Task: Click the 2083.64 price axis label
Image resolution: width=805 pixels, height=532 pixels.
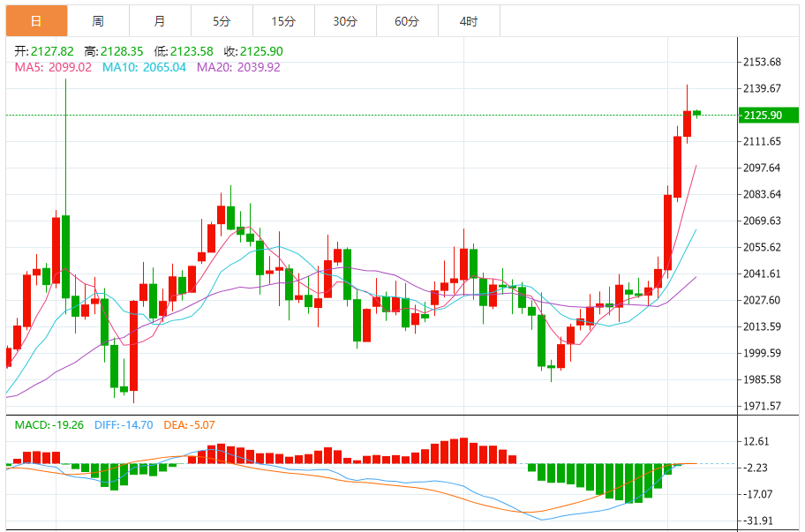Action: click(762, 194)
